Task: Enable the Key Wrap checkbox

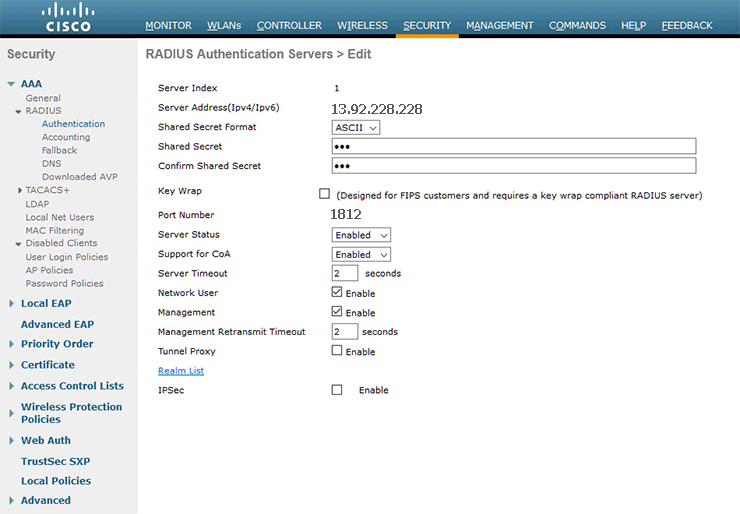Action: [x=324, y=194]
